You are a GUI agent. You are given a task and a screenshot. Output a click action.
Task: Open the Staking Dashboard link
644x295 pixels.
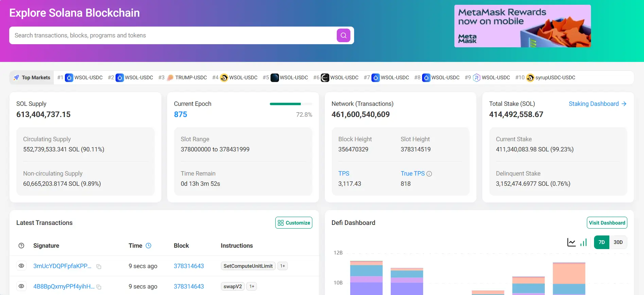point(597,104)
